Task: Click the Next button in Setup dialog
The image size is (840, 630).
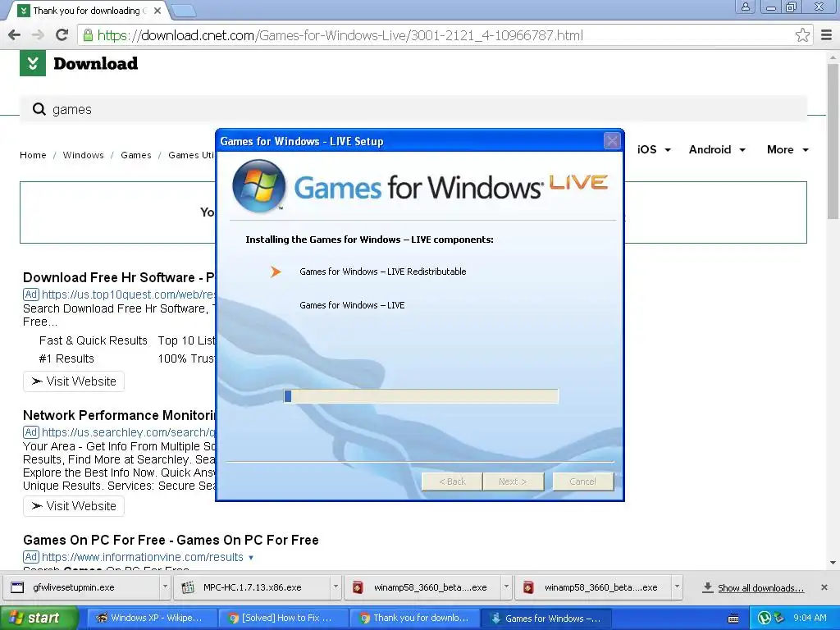Action: click(514, 482)
